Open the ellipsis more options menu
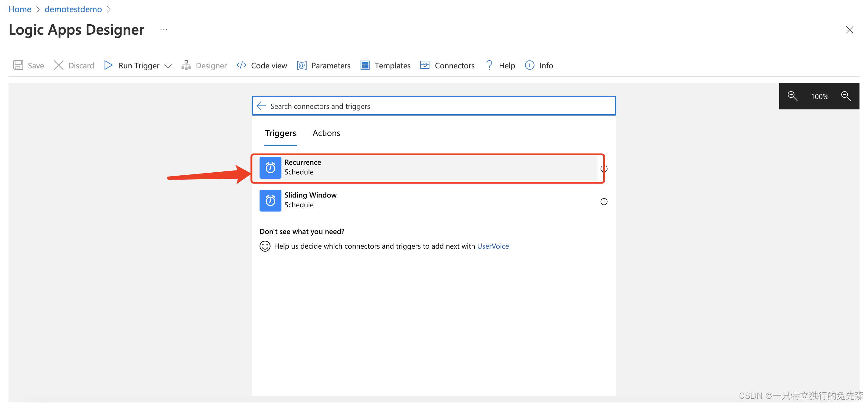 (164, 30)
